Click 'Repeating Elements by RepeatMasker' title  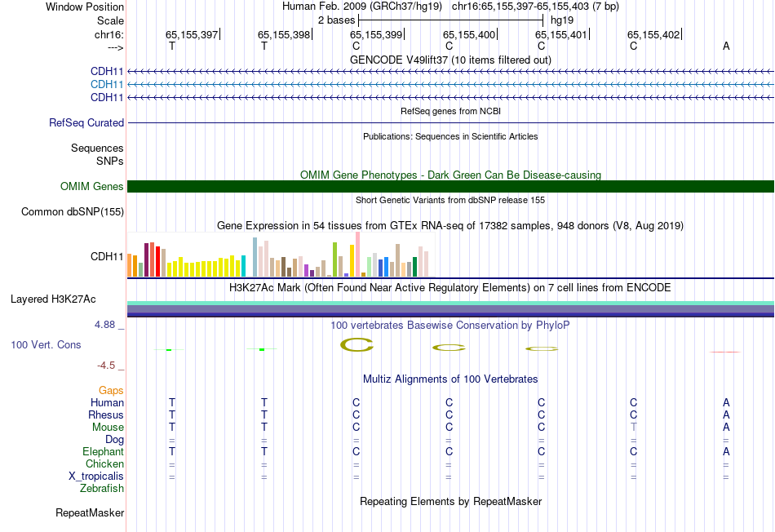point(450,501)
